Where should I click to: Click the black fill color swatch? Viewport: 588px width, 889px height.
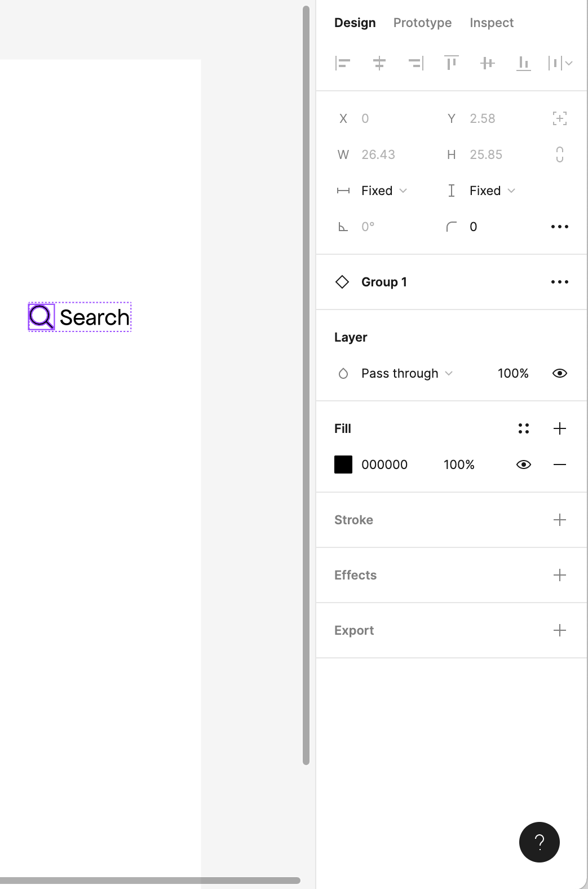[343, 465]
